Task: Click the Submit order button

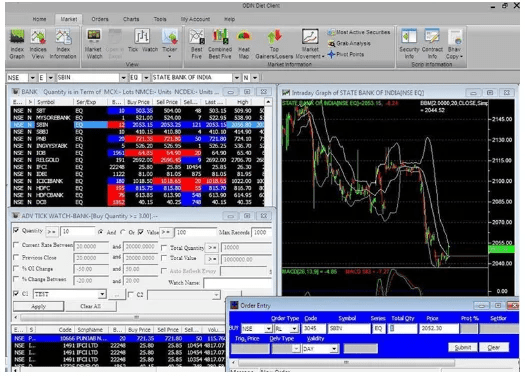Action: 463,348
